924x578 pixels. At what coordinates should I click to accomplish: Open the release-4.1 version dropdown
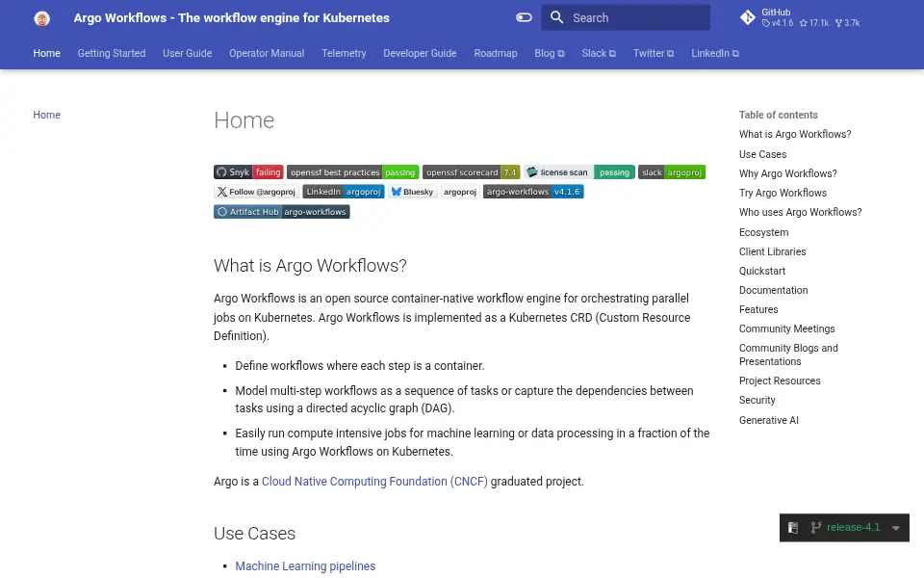tap(844, 527)
